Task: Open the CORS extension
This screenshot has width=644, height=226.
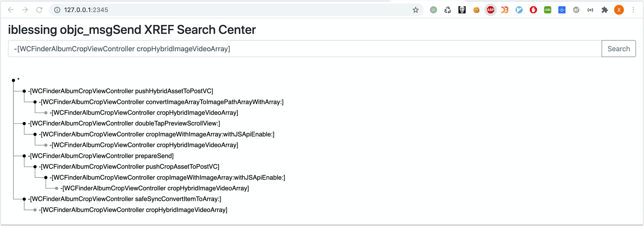Action: click(x=547, y=10)
